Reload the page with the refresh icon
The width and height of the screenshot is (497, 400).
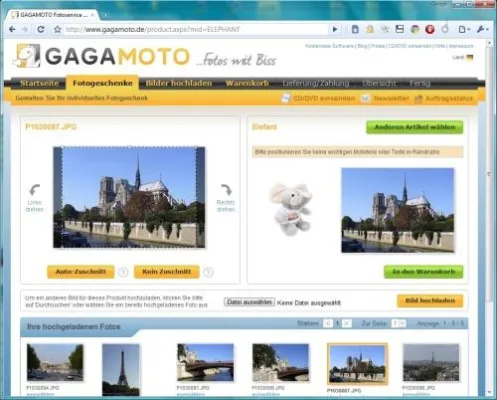pyautogui.click(x=41, y=29)
